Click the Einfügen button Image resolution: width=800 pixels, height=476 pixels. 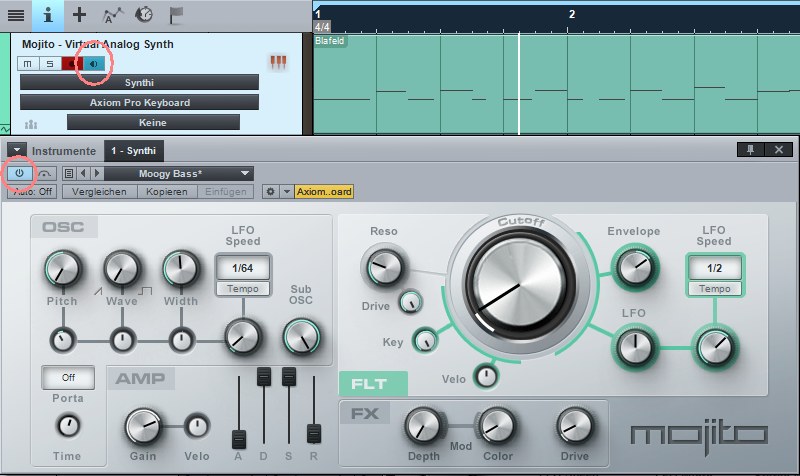[x=226, y=192]
